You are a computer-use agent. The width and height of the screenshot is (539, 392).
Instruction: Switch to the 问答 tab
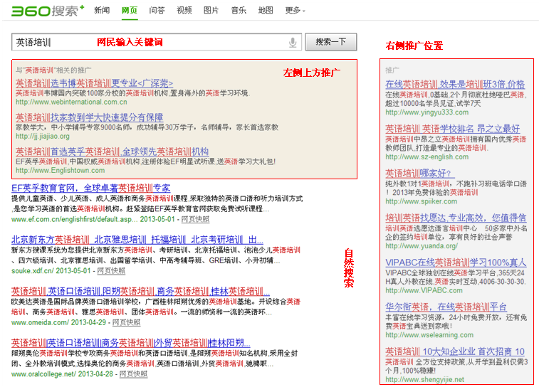157,11
